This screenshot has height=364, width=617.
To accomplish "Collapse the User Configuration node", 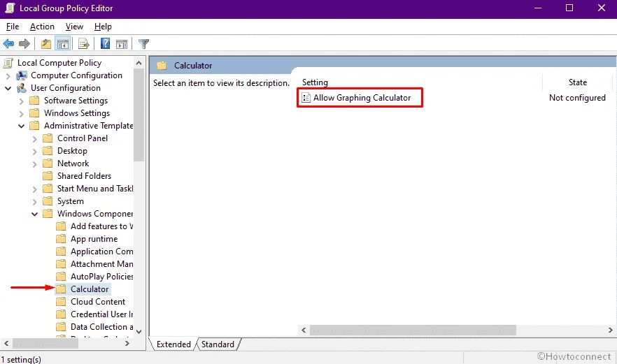I will tap(8, 89).
